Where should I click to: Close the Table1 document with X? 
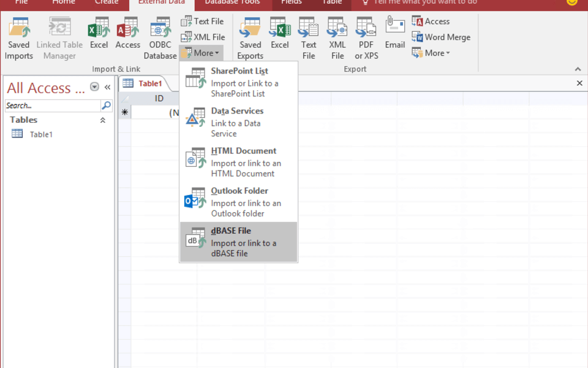(x=579, y=83)
